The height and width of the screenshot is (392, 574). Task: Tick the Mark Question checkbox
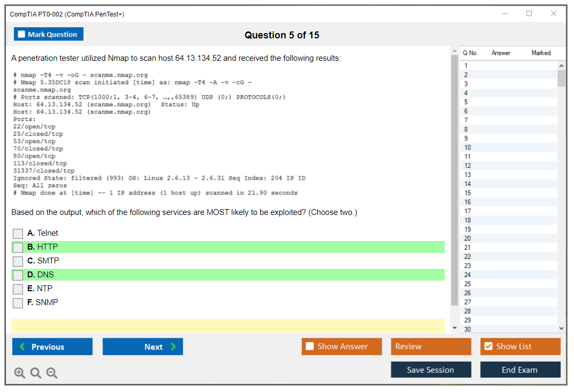[x=22, y=35]
